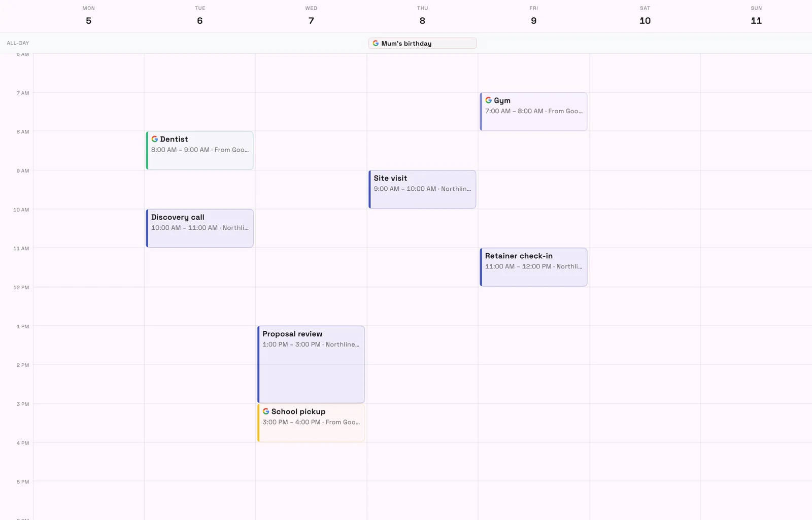Open the Retainer check-in event

click(533, 267)
